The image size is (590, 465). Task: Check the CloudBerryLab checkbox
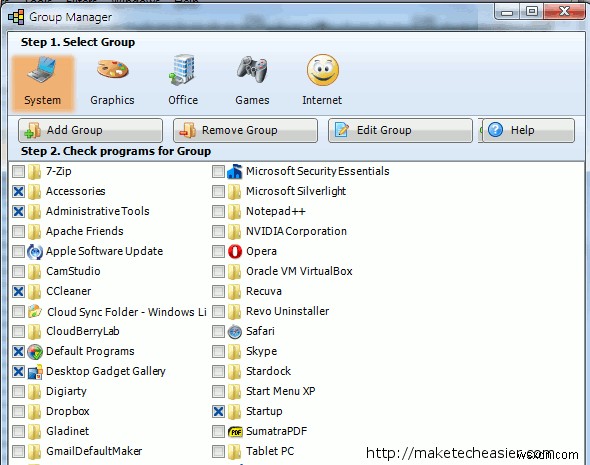pos(18,331)
